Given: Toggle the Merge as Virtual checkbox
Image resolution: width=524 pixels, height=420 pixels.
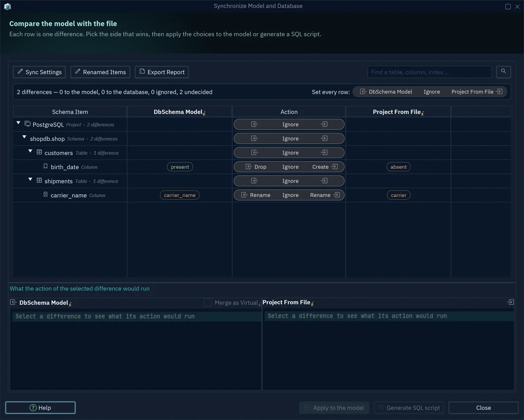Looking at the screenshot, I should pos(208,303).
